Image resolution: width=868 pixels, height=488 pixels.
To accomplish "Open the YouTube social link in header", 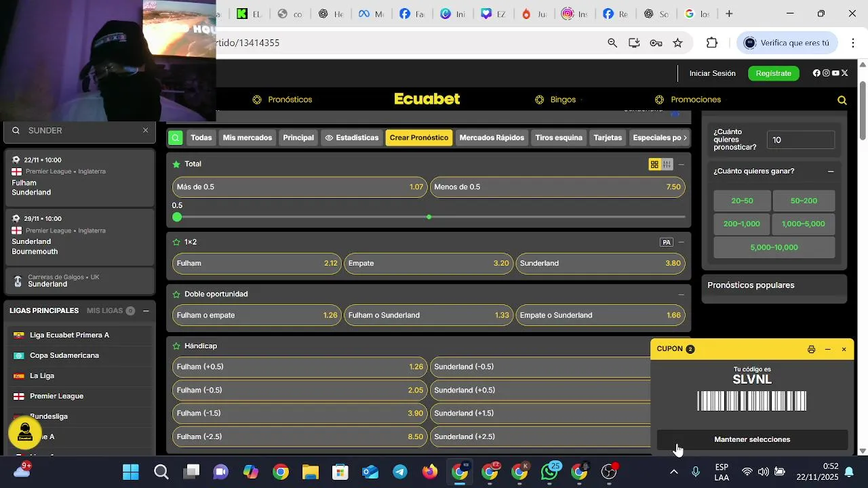I will pos(835,73).
